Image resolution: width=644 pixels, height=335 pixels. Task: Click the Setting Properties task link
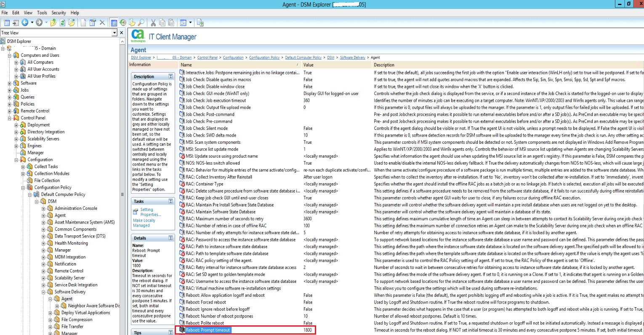point(150,212)
